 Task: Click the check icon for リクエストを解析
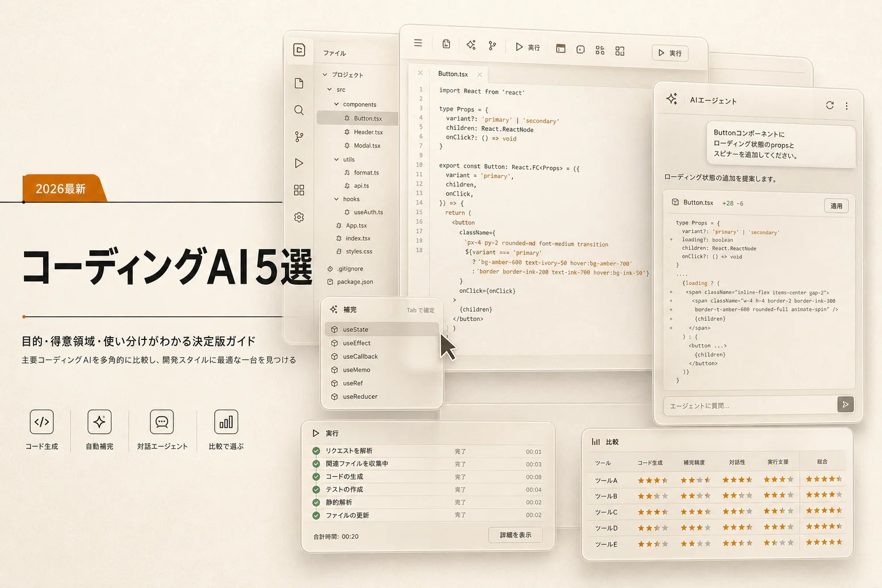click(x=316, y=451)
